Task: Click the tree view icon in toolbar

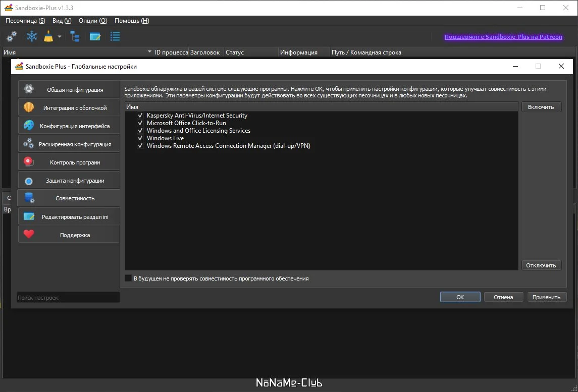Action: 75,36
